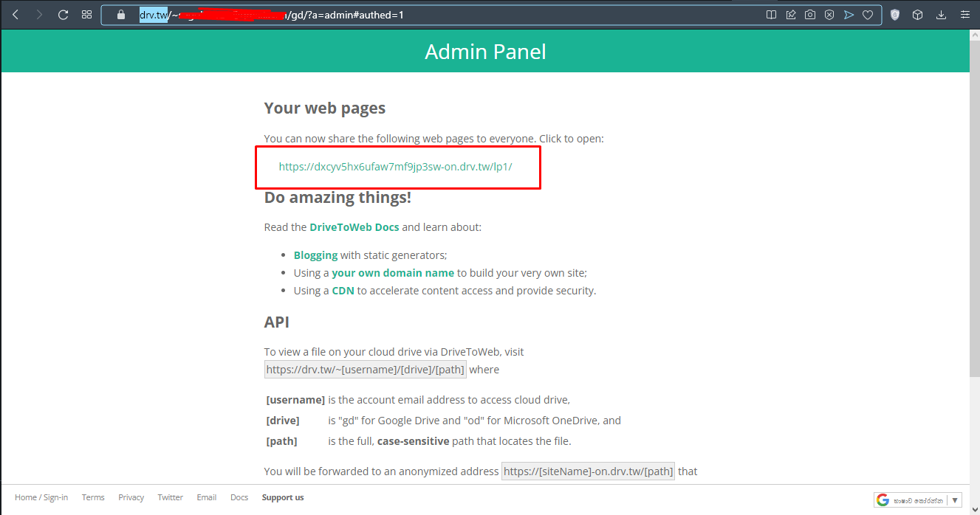
Task: Click the Google logo in the translate widget
Action: click(883, 500)
